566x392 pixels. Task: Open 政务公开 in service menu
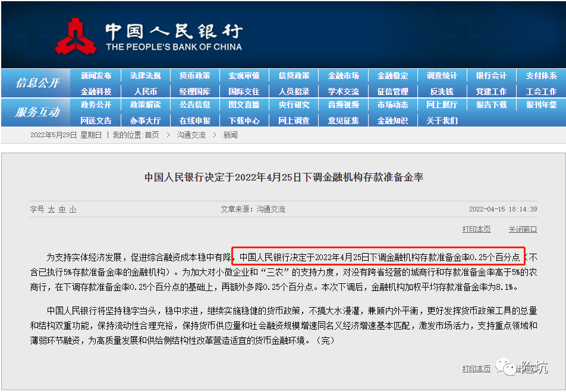pos(96,105)
